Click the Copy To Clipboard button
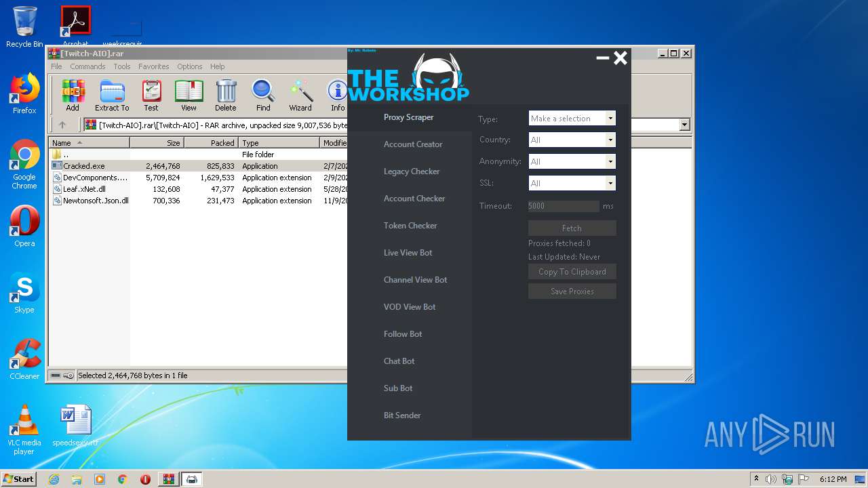The image size is (868, 488). 572,272
